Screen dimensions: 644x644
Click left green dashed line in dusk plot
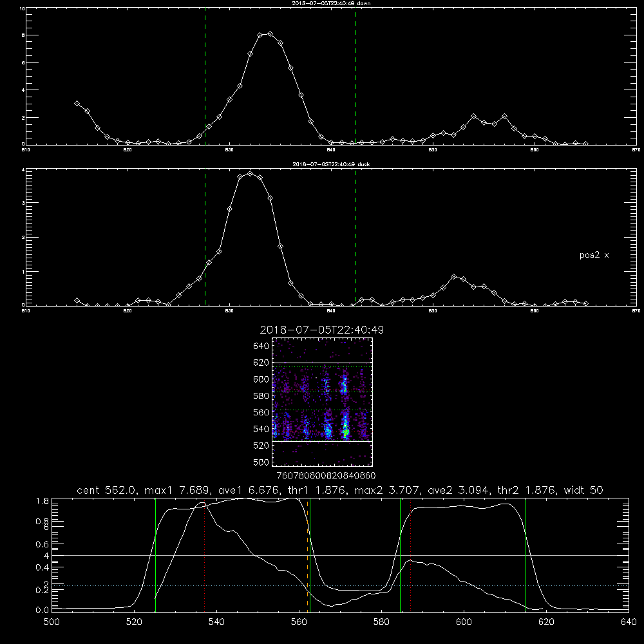click(x=205, y=238)
